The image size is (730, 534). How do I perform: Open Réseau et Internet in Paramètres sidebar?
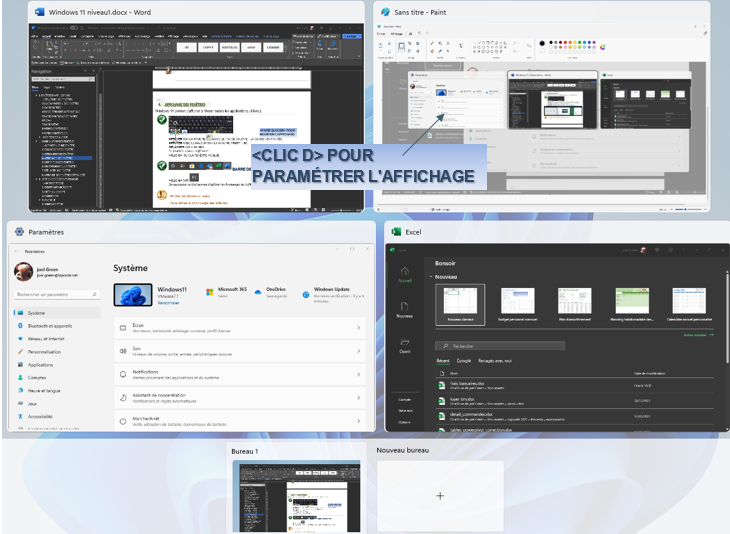46,339
